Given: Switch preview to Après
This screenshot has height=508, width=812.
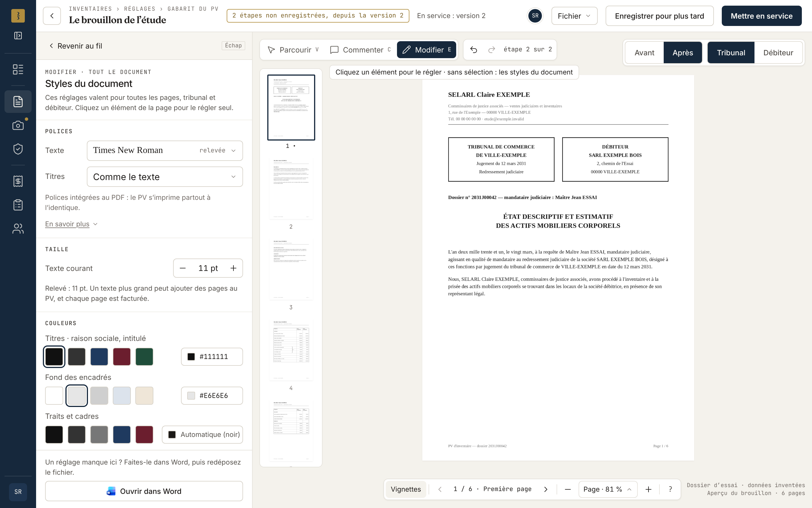Looking at the screenshot, I should coord(683,53).
